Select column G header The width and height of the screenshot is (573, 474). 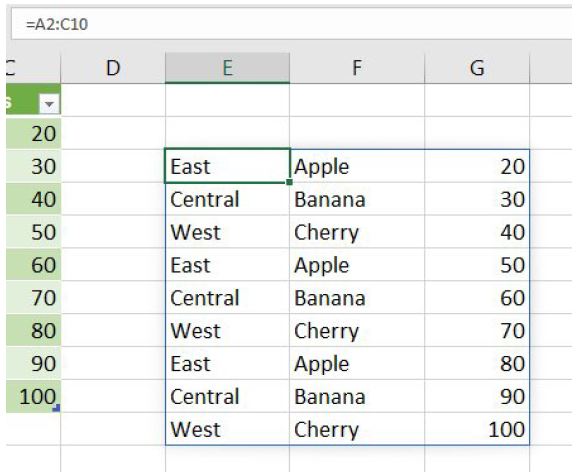click(x=477, y=68)
